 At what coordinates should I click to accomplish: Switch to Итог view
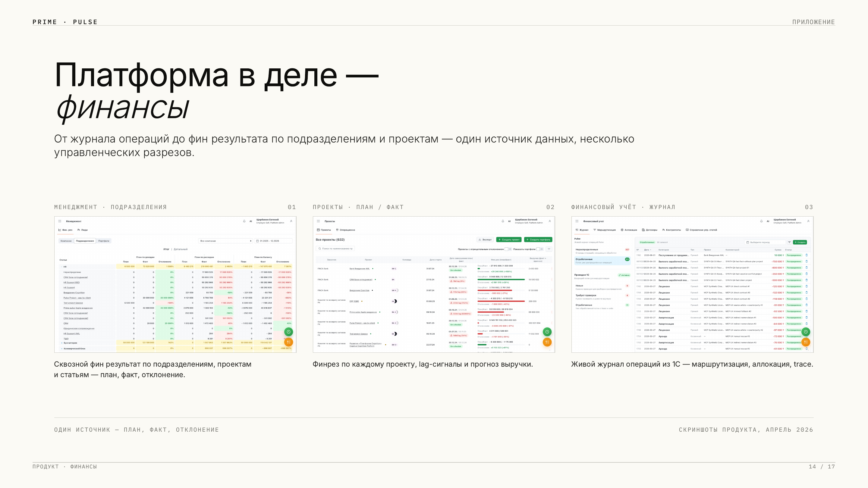[166, 249]
